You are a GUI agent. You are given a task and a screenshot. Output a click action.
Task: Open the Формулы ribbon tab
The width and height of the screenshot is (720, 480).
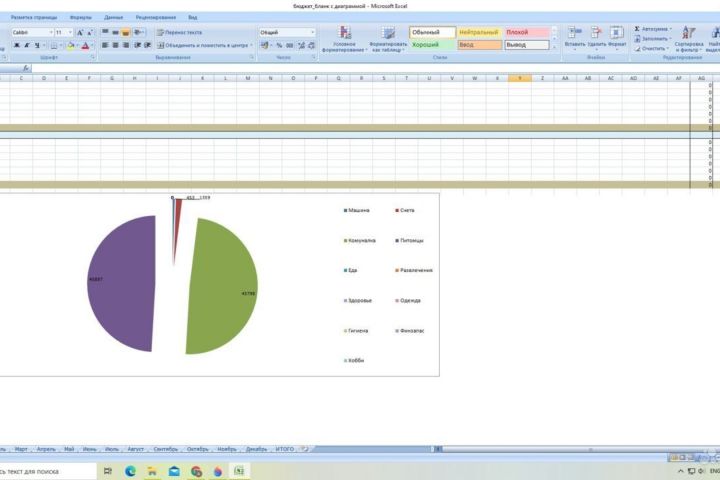click(x=81, y=17)
